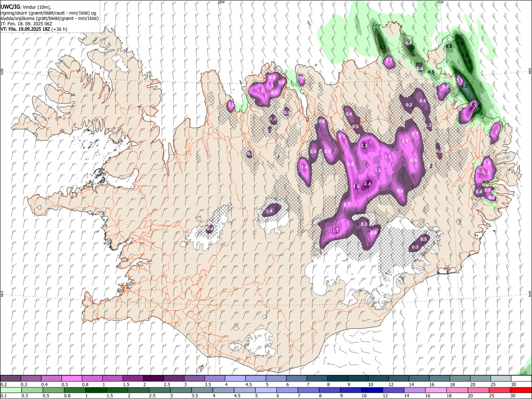Select the 1 swatch in the purple snow scale
Image resolution: width=532 pixels, height=399 pixels.
112,379
